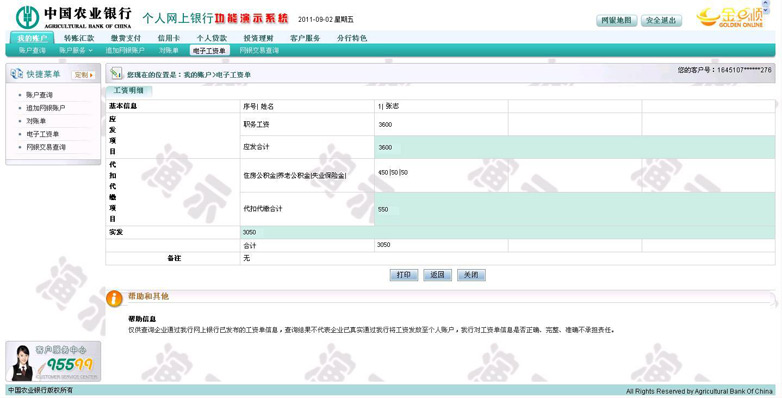
Task: Open the 个人贷款 tab
Action: (211, 38)
